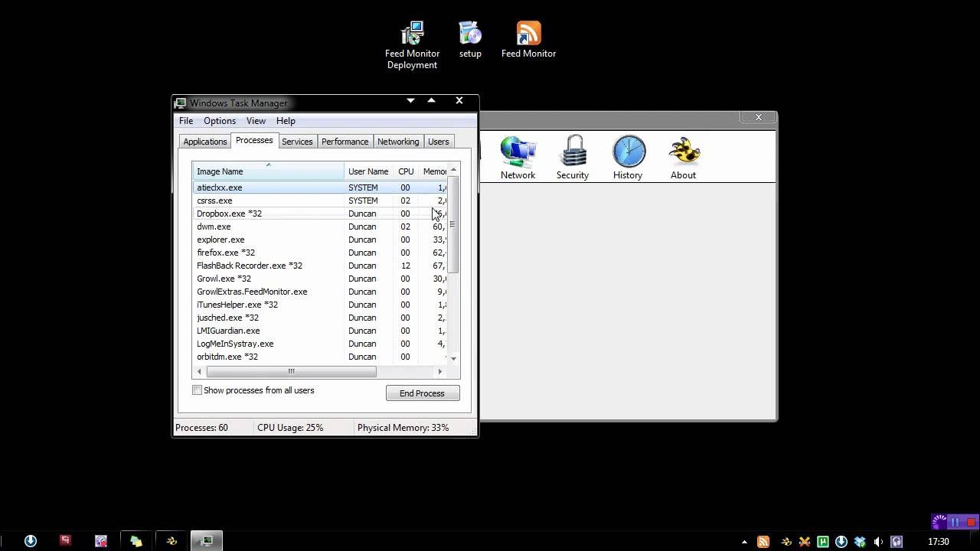Select the iTunesHelper.exe *32 process
This screenshot has height=551, width=980.
click(x=320, y=305)
